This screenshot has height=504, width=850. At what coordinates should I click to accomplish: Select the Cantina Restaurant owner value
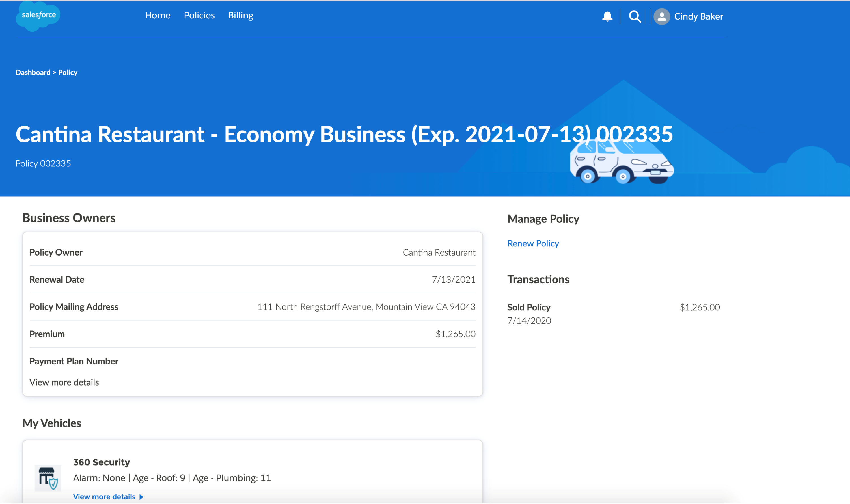coord(439,252)
